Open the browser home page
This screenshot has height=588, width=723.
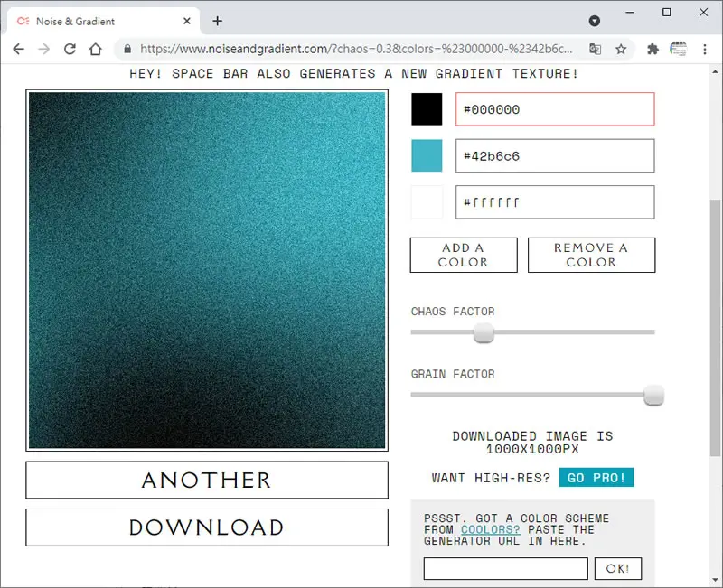pyautogui.click(x=96, y=49)
